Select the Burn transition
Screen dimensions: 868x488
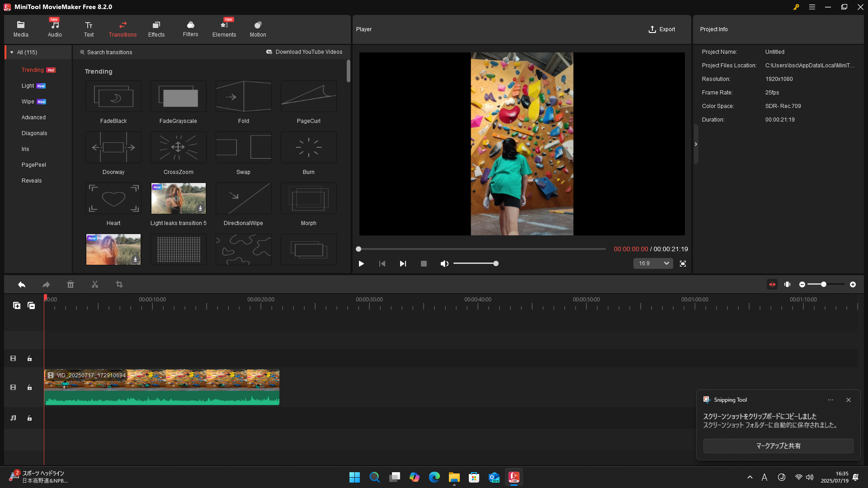tap(309, 147)
